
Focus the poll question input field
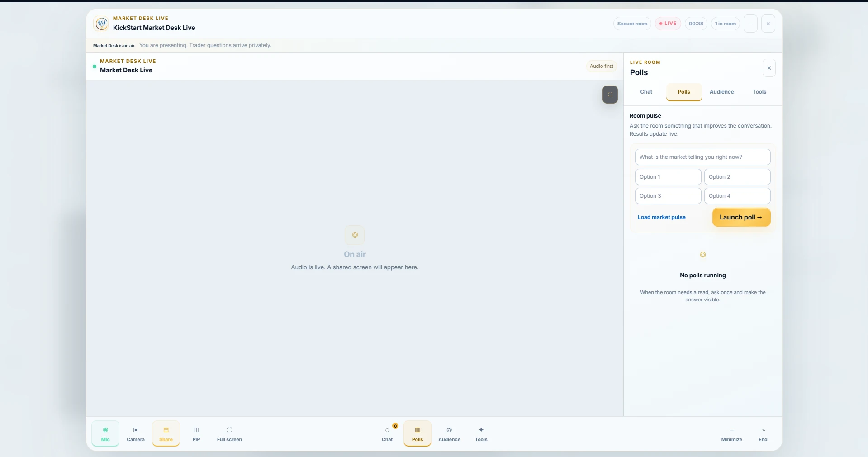pyautogui.click(x=703, y=157)
